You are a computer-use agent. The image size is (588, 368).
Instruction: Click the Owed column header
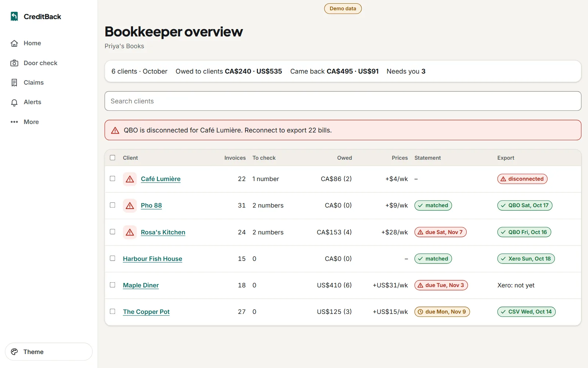pos(344,158)
